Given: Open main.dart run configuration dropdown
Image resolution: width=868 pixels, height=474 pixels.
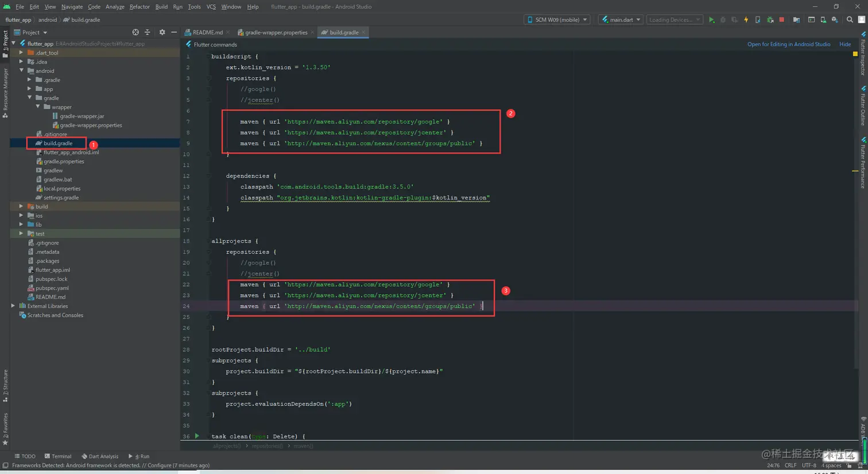Looking at the screenshot, I should pyautogui.click(x=621, y=20).
